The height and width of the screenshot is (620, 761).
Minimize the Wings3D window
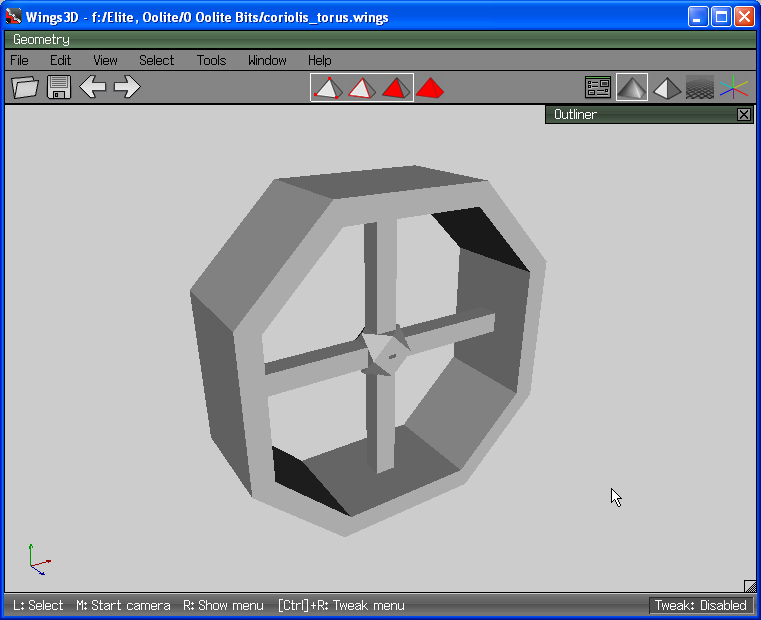coord(698,17)
